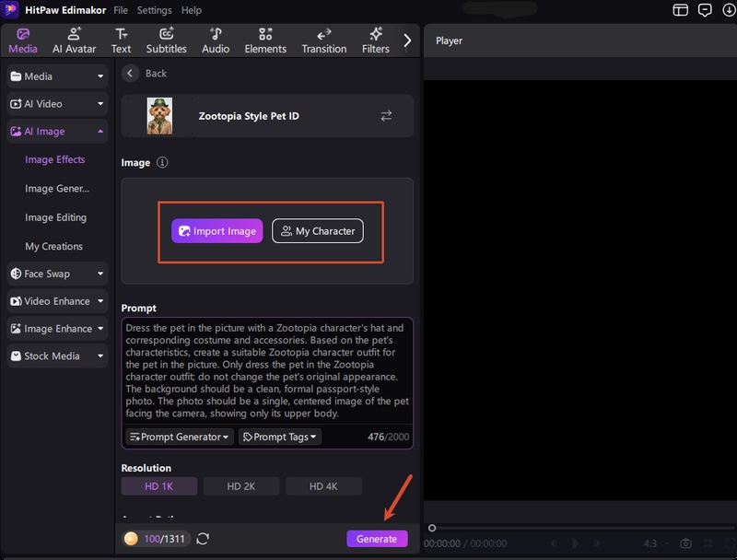Select HD 2K resolution
The height and width of the screenshot is (560, 737).
pyautogui.click(x=241, y=486)
